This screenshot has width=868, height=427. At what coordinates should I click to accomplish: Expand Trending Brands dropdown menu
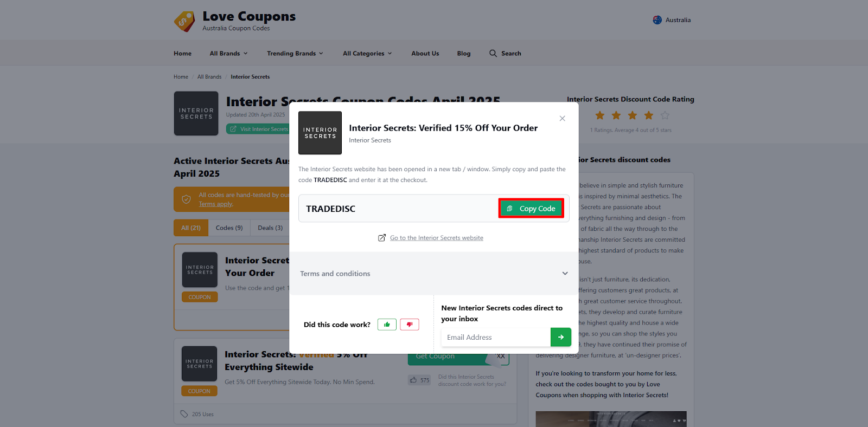click(295, 54)
